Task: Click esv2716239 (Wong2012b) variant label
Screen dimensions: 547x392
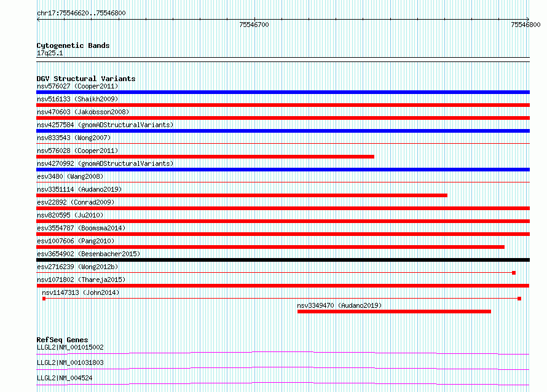Action: tap(77, 267)
